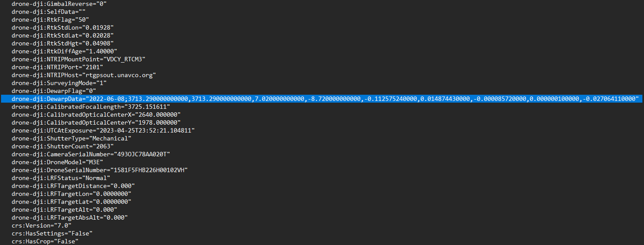This screenshot has width=644, height=245.
Task: Click the DroneSerialNumber line
Action: click(99, 170)
